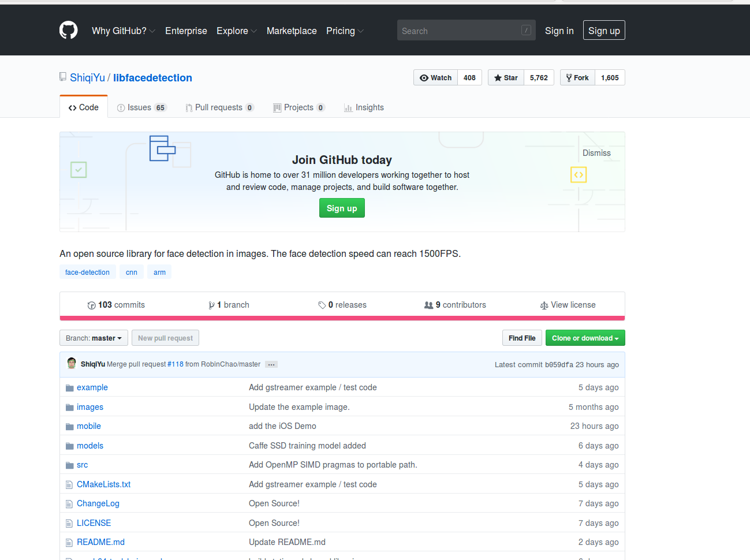Click the New pull request button

point(165,338)
